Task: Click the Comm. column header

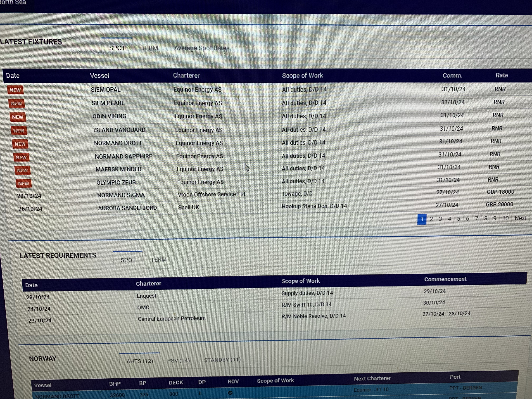Action: coord(453,75)
